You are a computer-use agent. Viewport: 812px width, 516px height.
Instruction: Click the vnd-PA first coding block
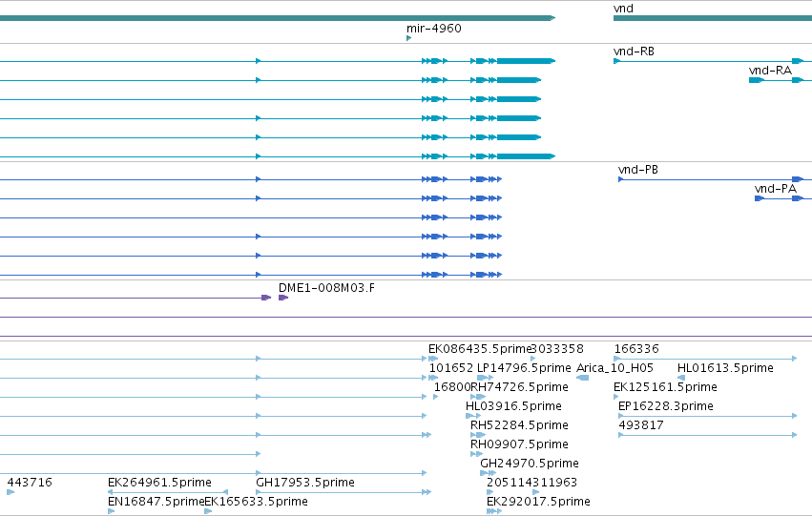760,198
